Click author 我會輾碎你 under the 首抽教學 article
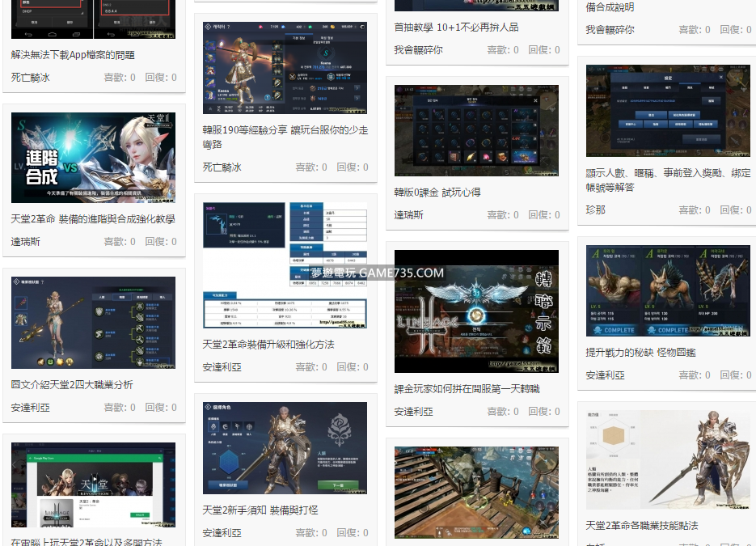Viewport: 756px width, 546px height. coord(419,49)
